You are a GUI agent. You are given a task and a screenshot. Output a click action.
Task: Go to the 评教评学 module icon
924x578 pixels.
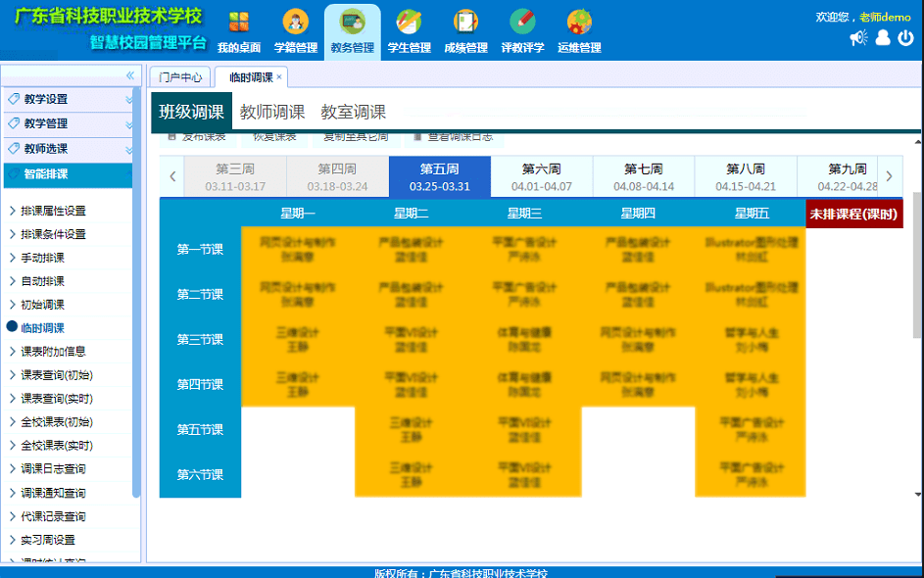(522, 23)
